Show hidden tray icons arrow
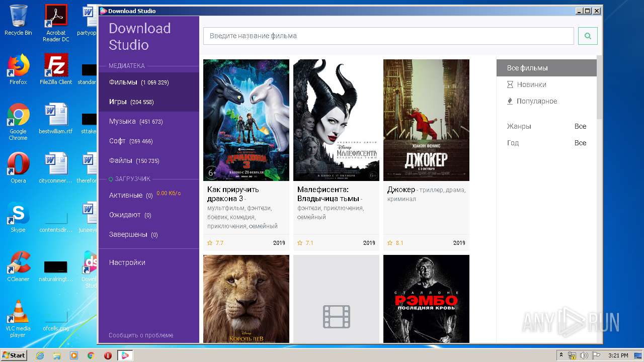644x362 pixels. coord(561,355)
